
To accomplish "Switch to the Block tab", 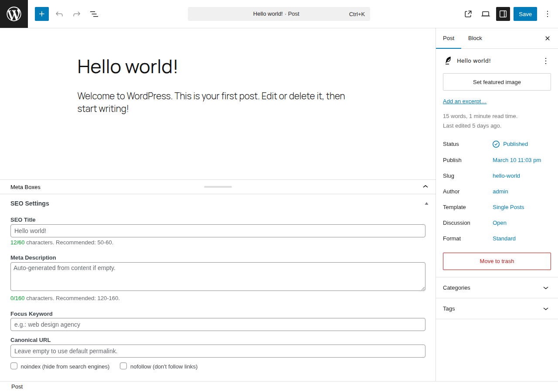I will [x=475, y=38].
